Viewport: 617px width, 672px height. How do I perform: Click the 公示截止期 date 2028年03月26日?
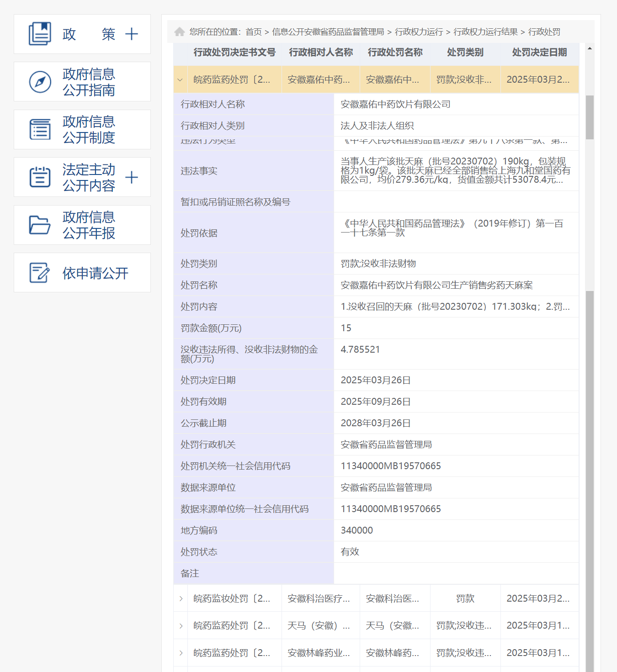pos(376,423)
